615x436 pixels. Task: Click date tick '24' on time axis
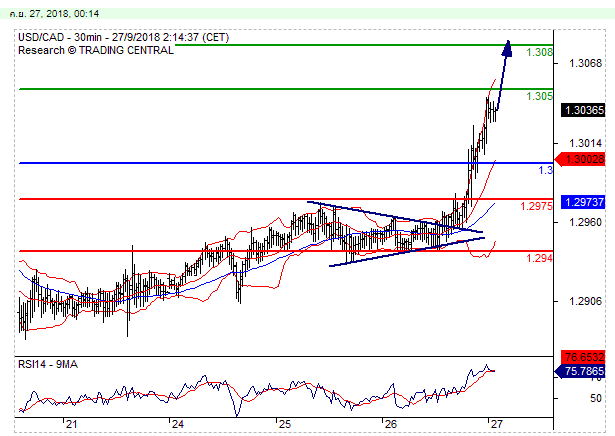click(x=177, y=424)
